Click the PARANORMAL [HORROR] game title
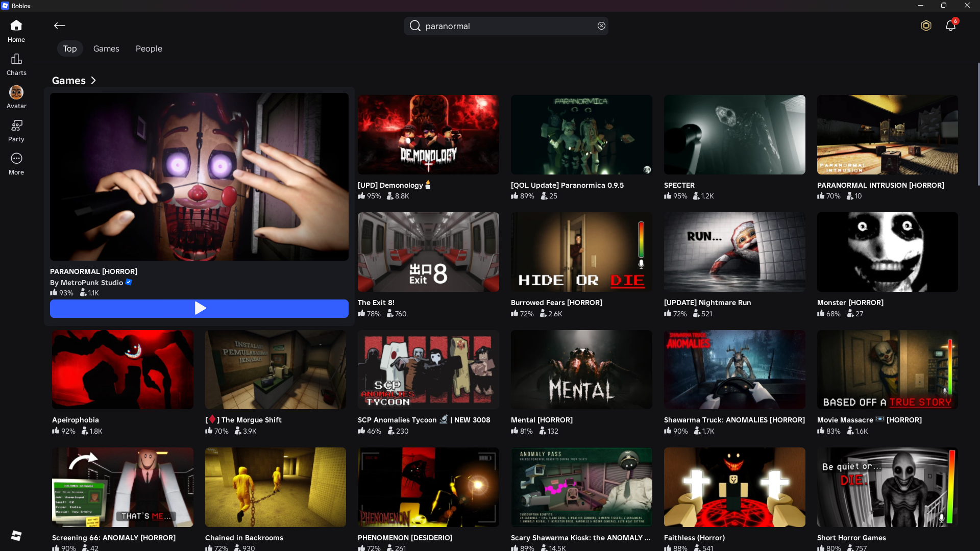The image size is (980, 551). pos(93,271)
